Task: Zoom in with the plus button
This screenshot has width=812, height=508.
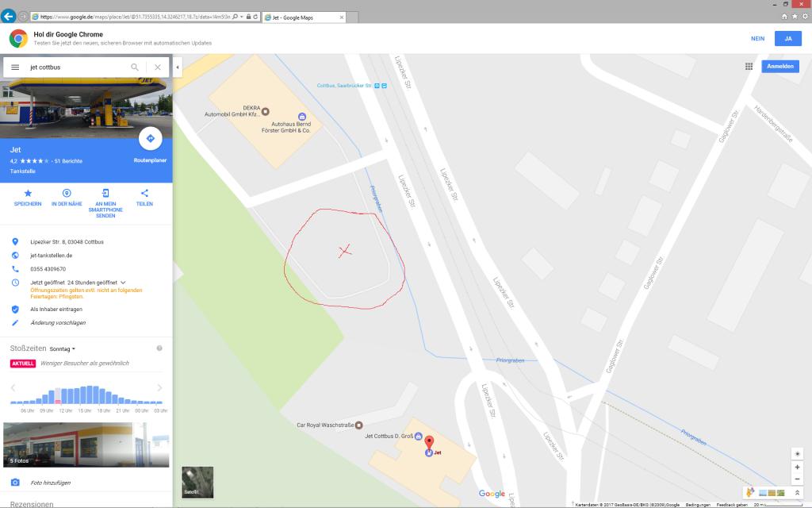Action: tap(797, 468)
